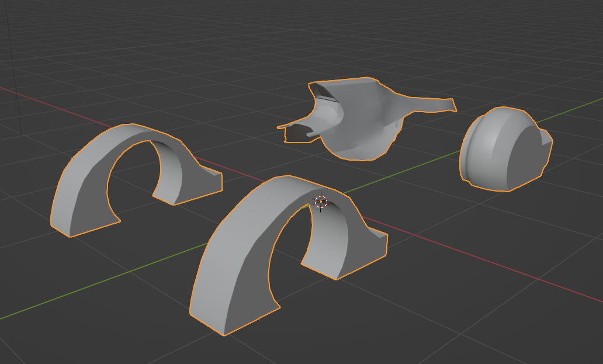Select the rounded dome-shaped mesh object
603x364 pixels.
coord(505,149)
